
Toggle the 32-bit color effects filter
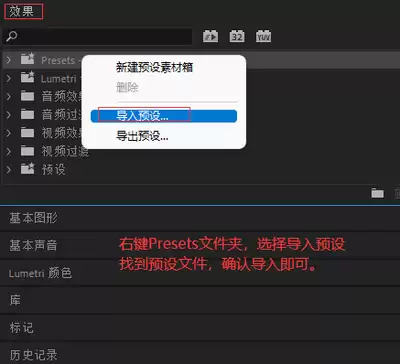237,36
